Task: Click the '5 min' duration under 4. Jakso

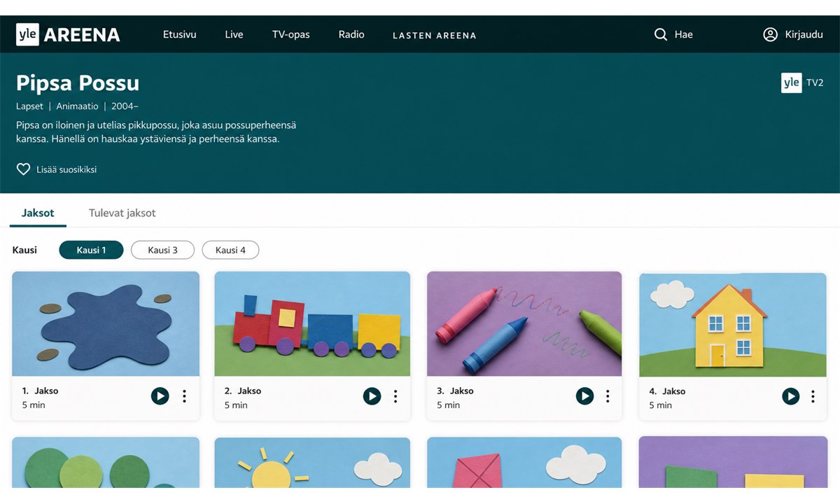Action: pos(661,405)
